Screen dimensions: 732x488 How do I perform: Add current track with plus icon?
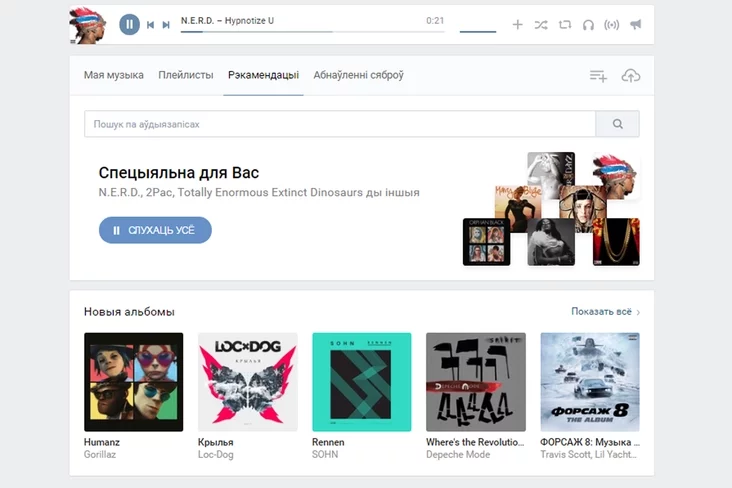517,24
